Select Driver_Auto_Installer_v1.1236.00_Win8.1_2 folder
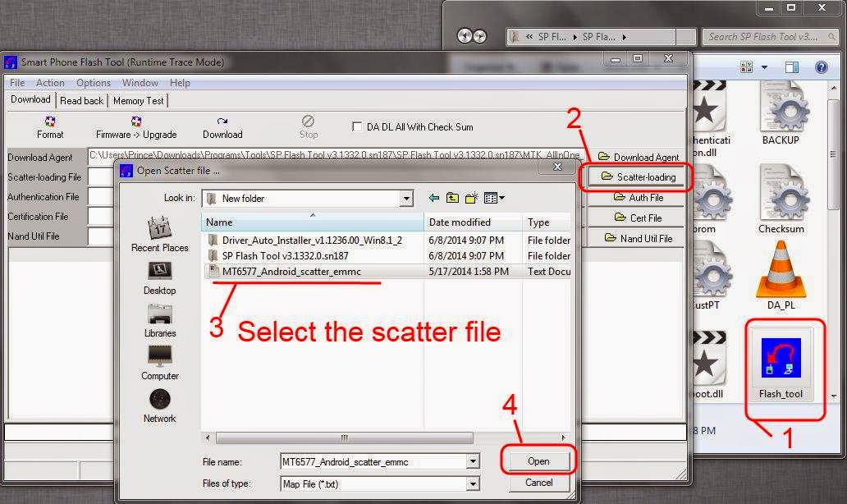847x504 pixels. 312,241
